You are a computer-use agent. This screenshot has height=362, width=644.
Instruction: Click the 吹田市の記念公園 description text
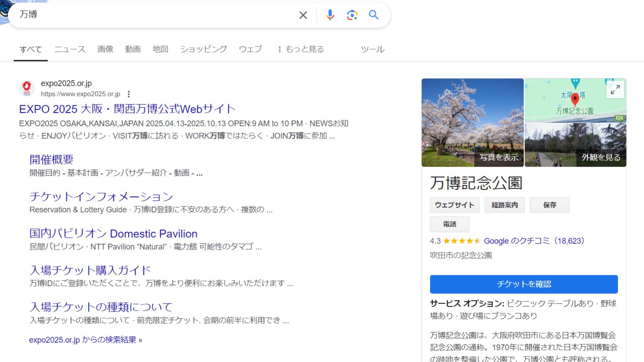(461, 255)
